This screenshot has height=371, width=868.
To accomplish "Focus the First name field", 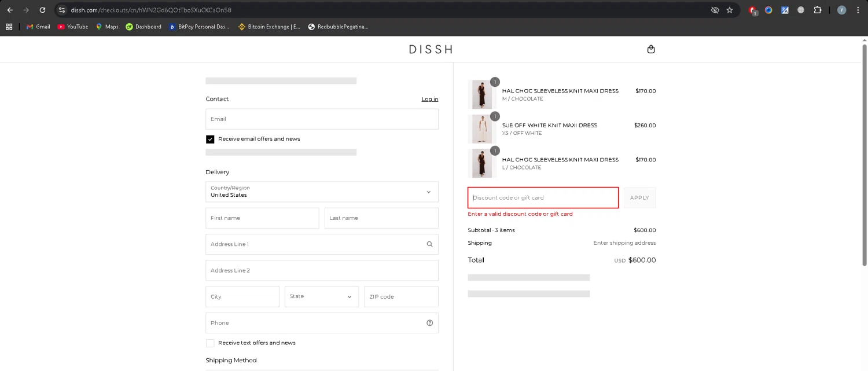I will pos(262,218).
